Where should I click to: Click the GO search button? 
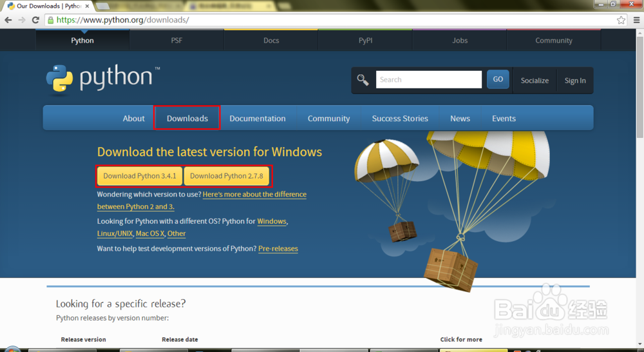pos(498,79)
